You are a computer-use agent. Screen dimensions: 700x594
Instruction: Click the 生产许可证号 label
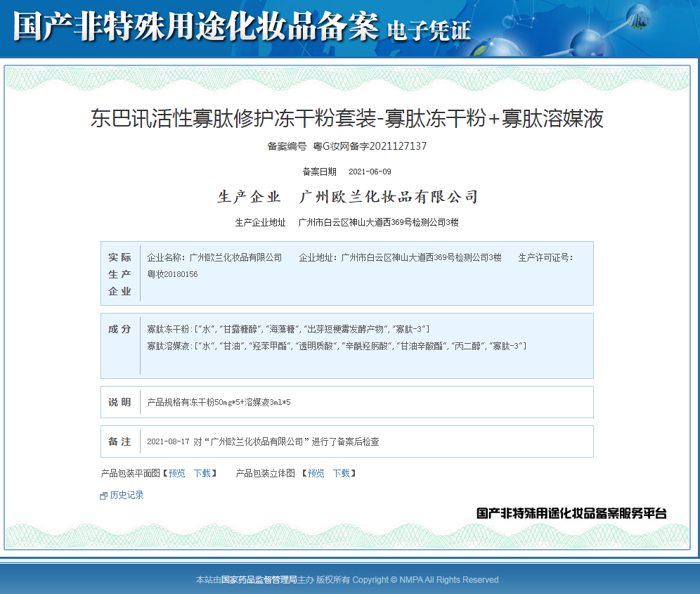545,258
